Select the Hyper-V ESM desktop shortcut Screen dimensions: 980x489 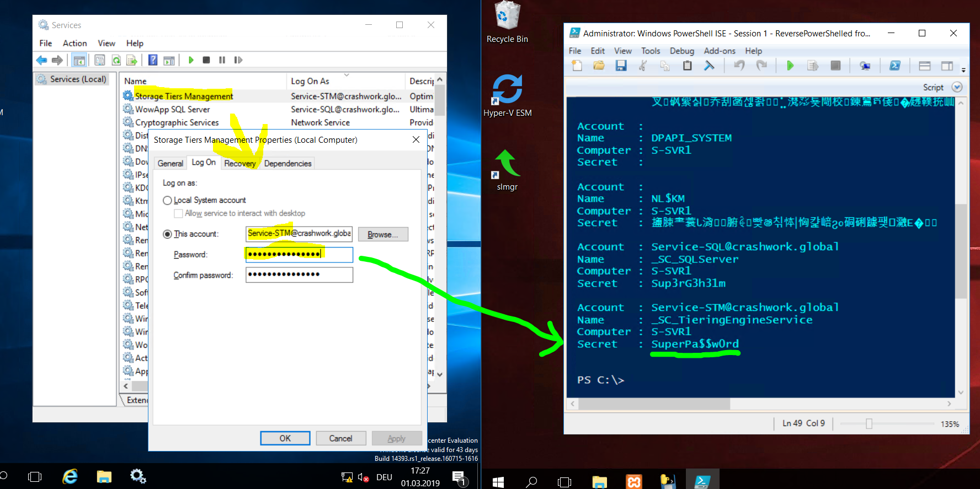coord(507,95)
